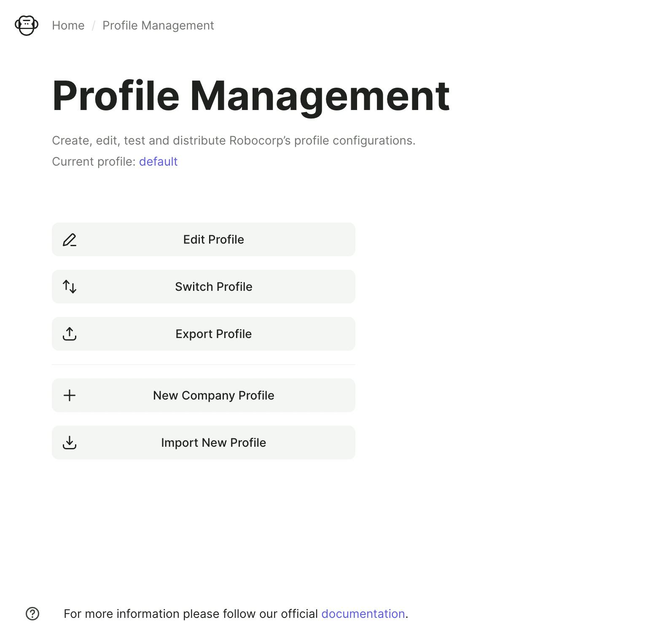Image resolution: width=669 pixels, height=644 pixels.
Task: Click the plus icon on New Company Profile
Action: 70,395
